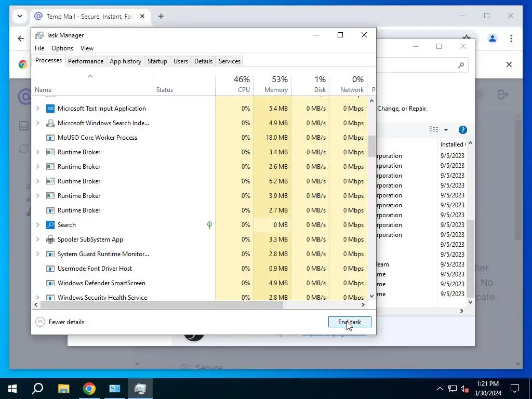Select the Windows Security Health Service row

[199, 297]
